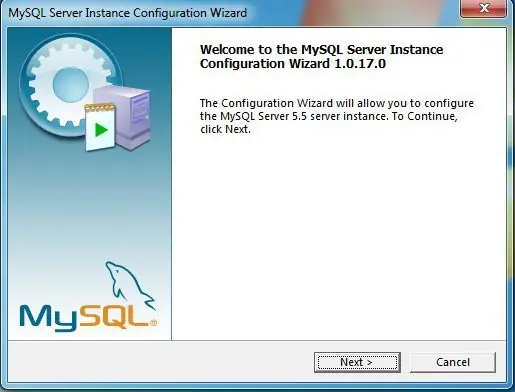The height and width of the screenshot is (392, 515).
Task: Click the orange 'SQL' logo lettering
Action: click(x=113, y=316)
